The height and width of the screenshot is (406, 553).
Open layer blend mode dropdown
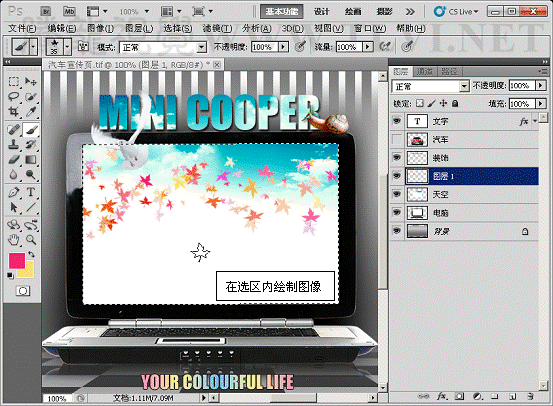click(464, 86)
